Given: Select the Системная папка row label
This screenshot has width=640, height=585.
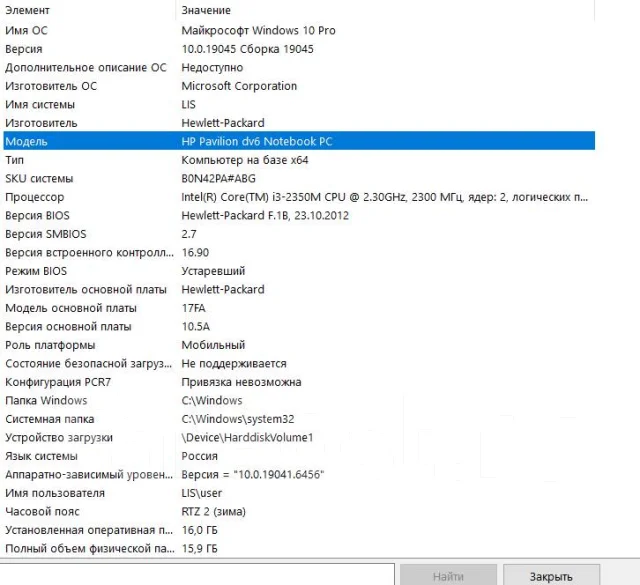Looking at the screenshot, I should point(49,419).
